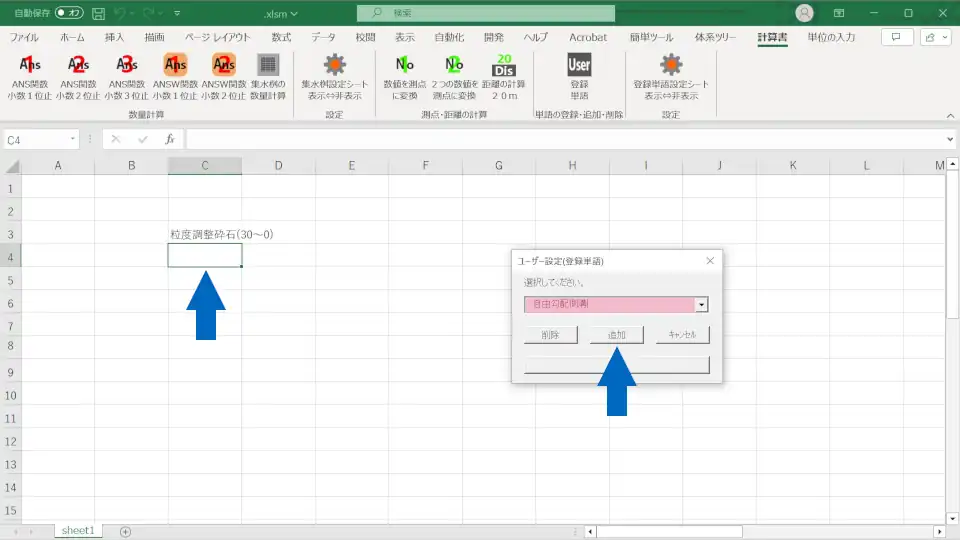Screen dimensions: 960x540
Task: Click the Insert Function fx icon
Action: pyautogui.click(x=170, y=140)
